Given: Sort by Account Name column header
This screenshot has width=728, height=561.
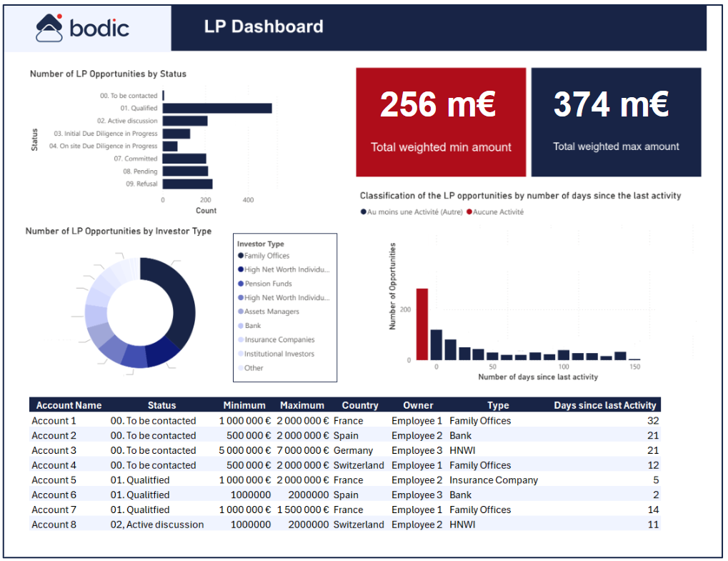Looking at the screenshot, I should coord(69,405).
